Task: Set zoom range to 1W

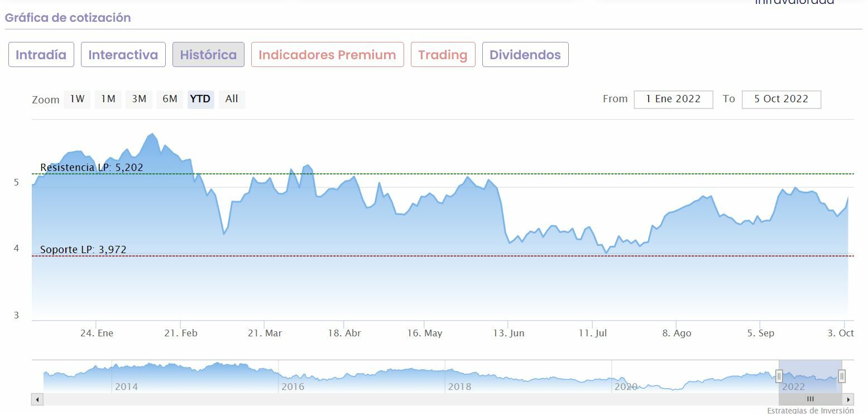Action: pyautogui.click(x=77, y=99)
